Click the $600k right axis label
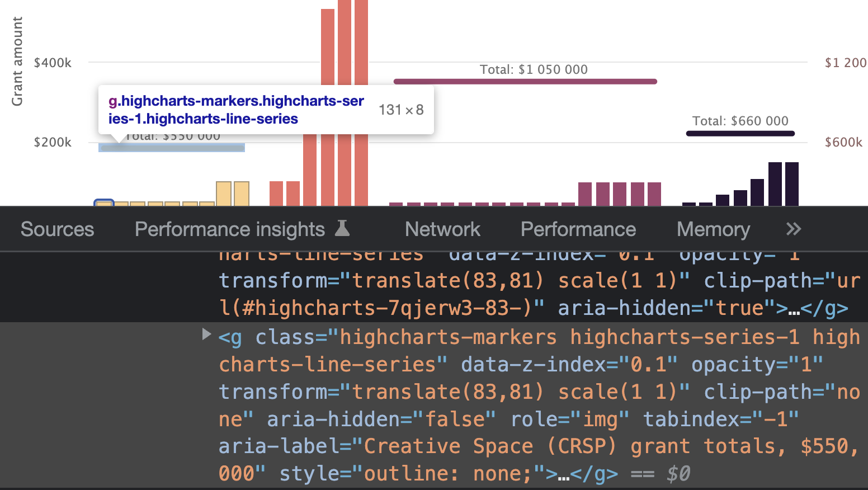The width and height of the screenshot is (868, 490). [x=843, y=142]
